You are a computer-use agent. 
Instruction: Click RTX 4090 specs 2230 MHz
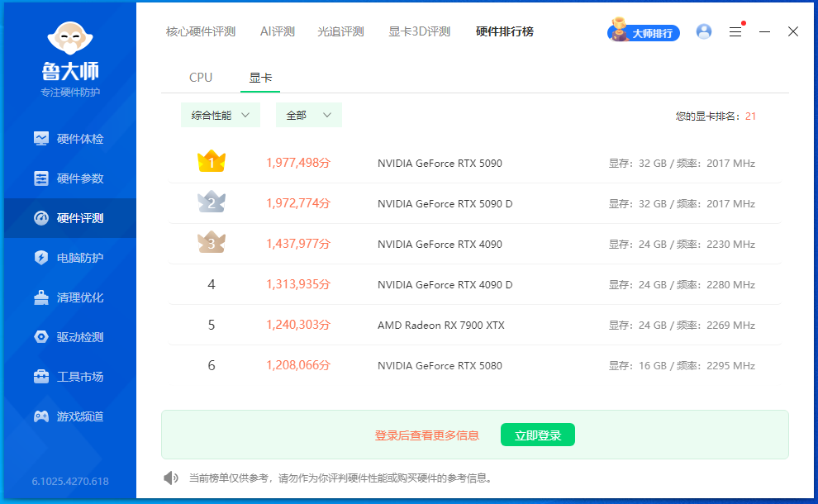(682, 245)
